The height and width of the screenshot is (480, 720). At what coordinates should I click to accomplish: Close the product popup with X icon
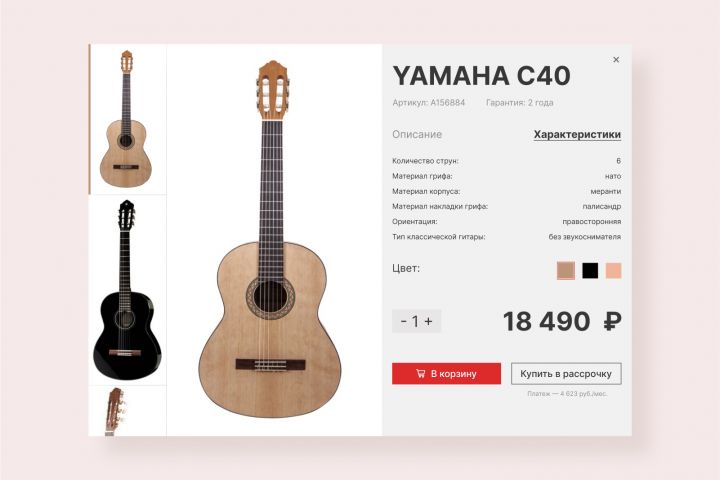pyautogui.click(x=616, y=60)
